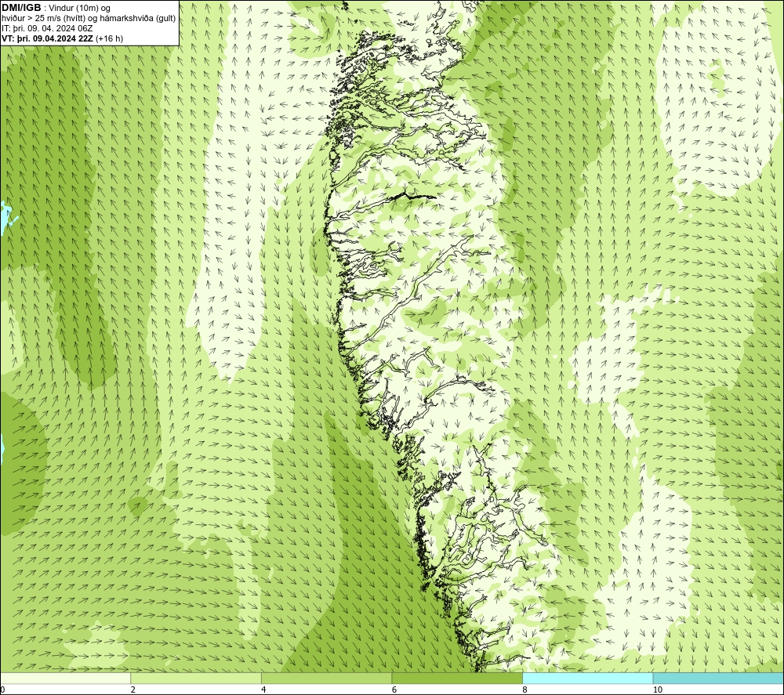Click the 'Vindur (10m) og' heading text
The height and width of the screenshot is (695, 784).
point(80,8)
